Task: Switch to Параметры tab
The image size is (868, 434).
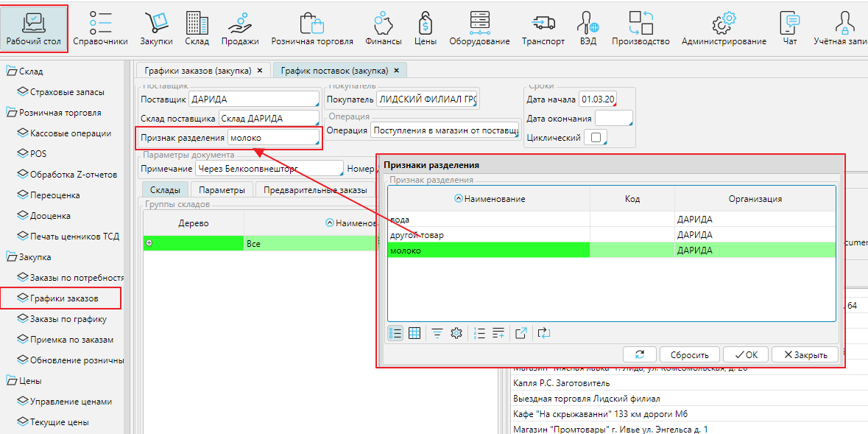Action: click(222, 190)
